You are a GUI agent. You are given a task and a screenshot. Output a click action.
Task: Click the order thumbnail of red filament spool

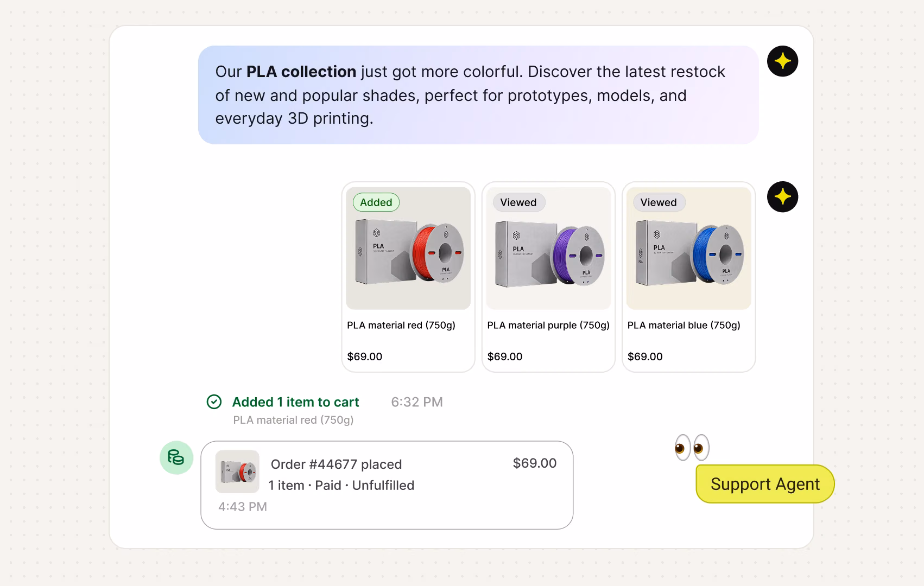pyautogui.click(x=237, y=472)
